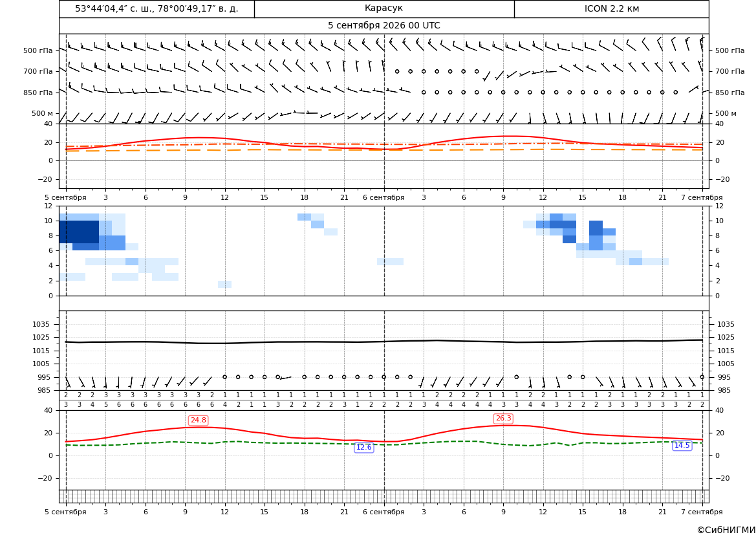This screenshot has height=535, width=756.
Task: Click the Карасук station name header
Action: tap(383, 8)
